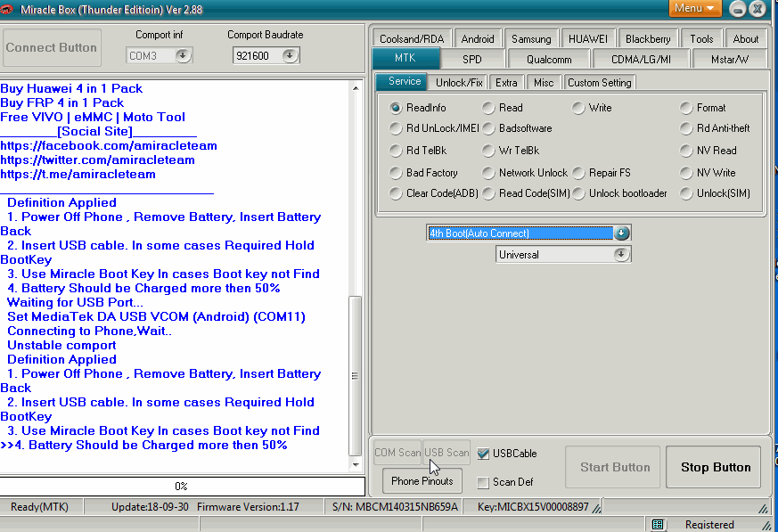778x532 pixels.
Task: Select the Repair FS radio button
Action: point(578,173)
